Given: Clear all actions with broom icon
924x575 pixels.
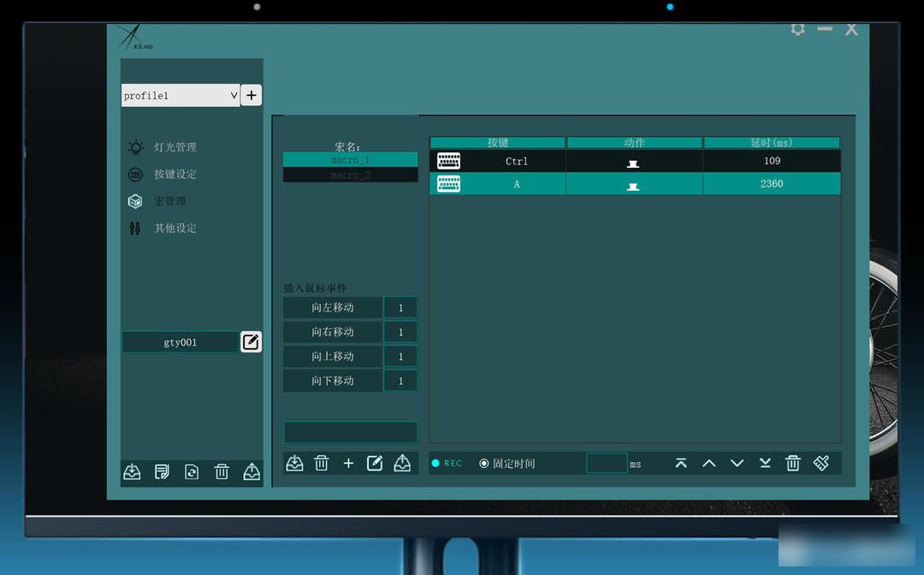Looking at the screenshot, I should click(821, 464).
